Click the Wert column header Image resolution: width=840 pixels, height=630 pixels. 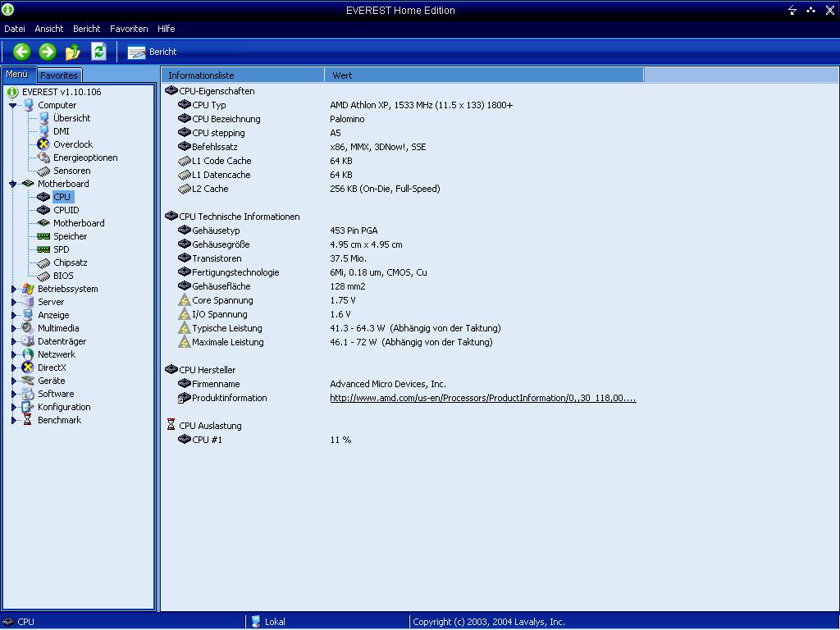[484, 75]
